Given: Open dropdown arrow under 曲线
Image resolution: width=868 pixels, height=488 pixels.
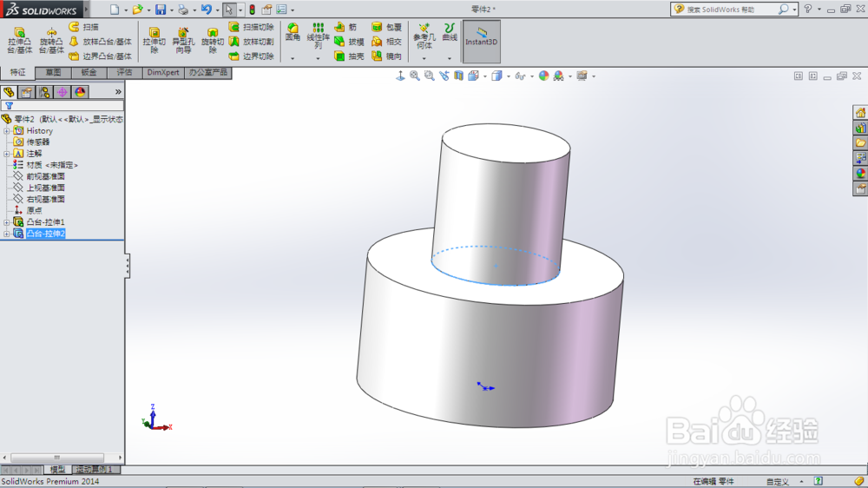Looking at the screenshot, I should (450, 58).
